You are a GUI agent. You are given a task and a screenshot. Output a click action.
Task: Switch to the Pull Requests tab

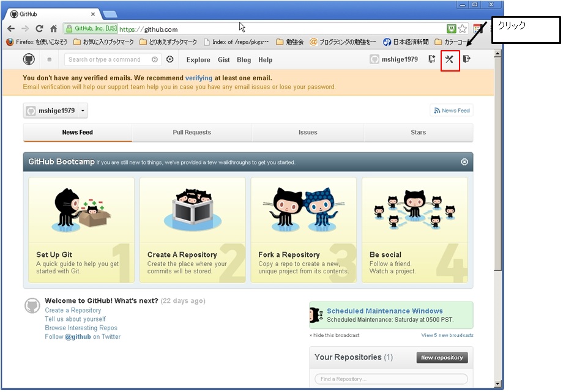point(192,132)
